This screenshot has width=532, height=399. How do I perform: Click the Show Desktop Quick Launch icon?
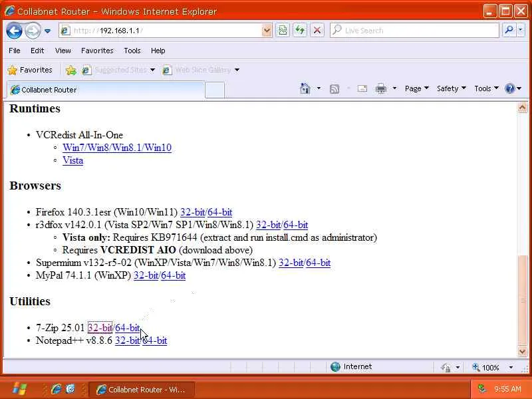(x=70, y=389)
